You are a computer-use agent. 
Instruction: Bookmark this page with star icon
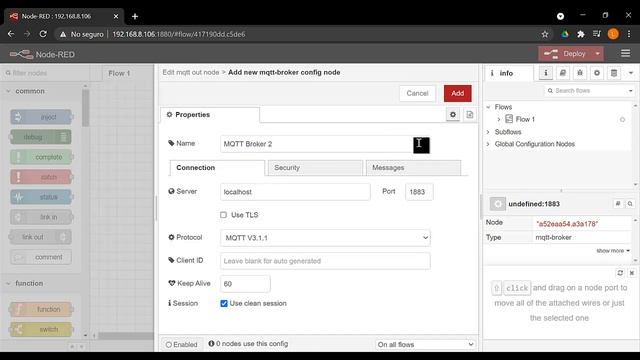click(x=545, y=34)
